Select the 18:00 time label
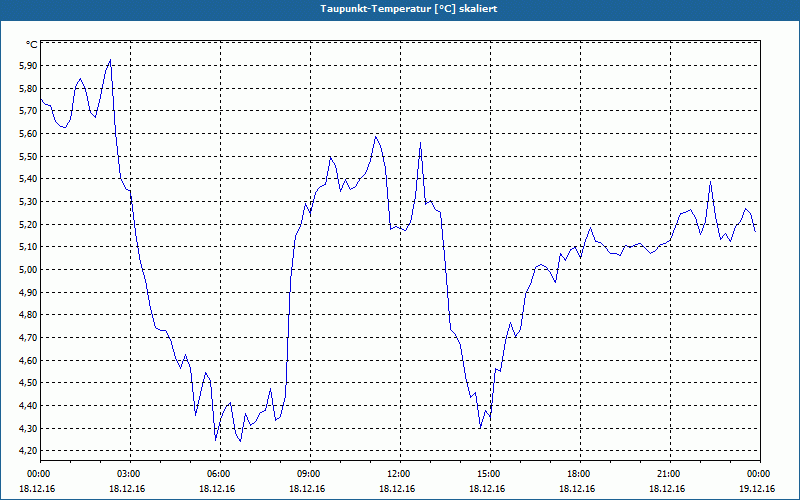Viewport: 800px width, 500px height. (578, 474)
